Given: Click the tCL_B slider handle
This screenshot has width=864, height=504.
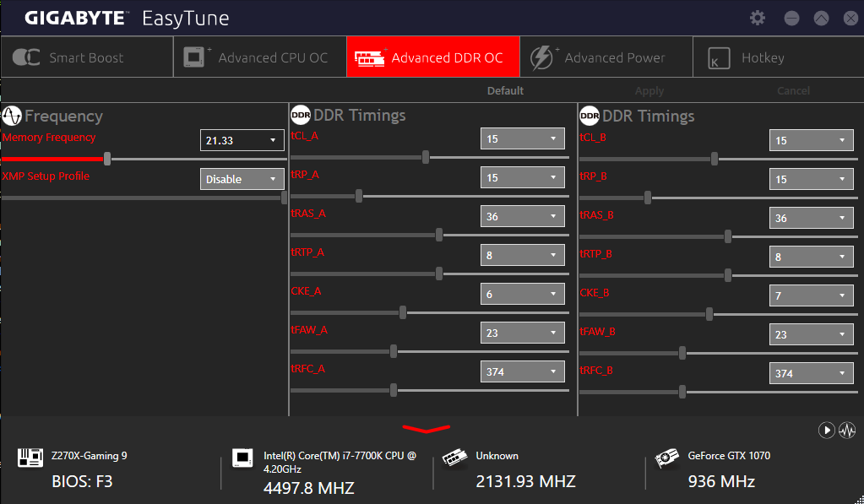Looking at the screenshot, I should [x=715, y=160].
